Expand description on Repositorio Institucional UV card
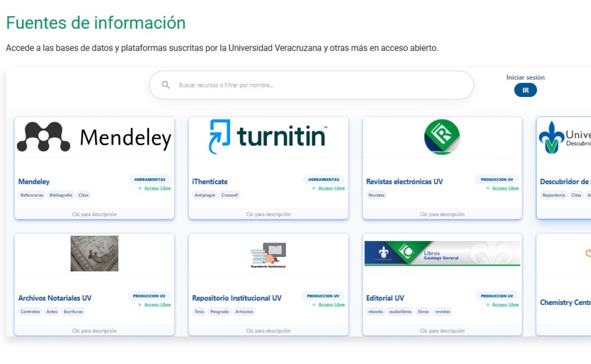This screenshot has width=591, height=364. (268, 331)
